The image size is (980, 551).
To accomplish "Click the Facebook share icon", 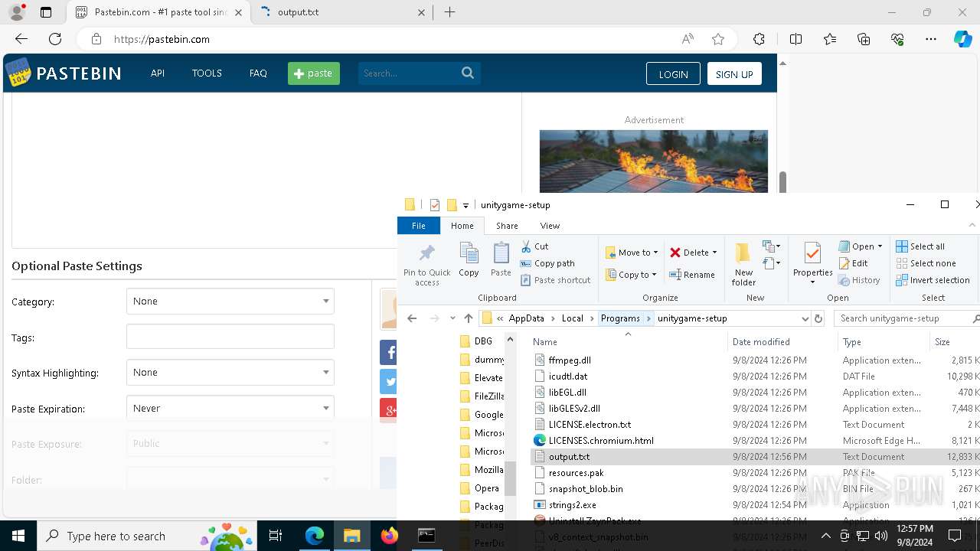I will tap(389, 353).
